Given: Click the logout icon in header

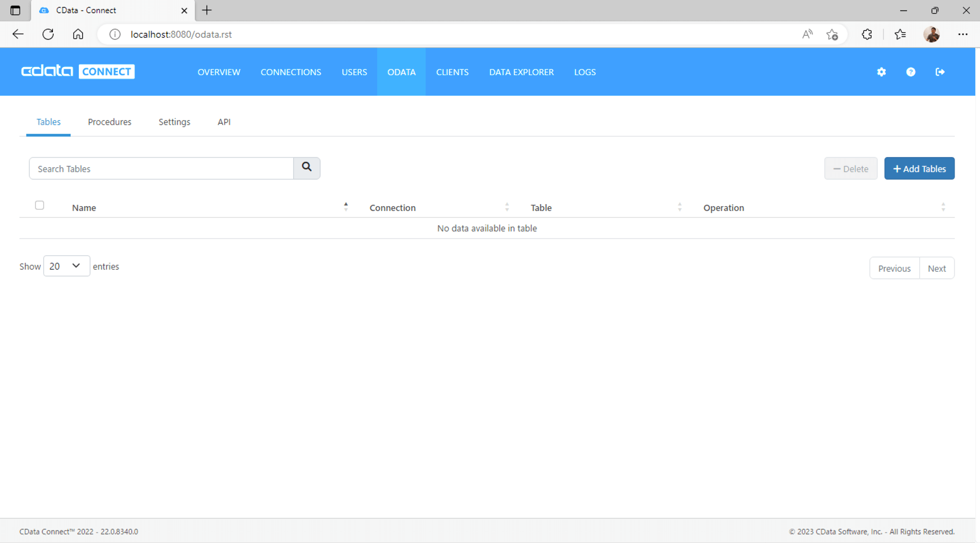Looking at the screenshot, I should pos(940,72).
